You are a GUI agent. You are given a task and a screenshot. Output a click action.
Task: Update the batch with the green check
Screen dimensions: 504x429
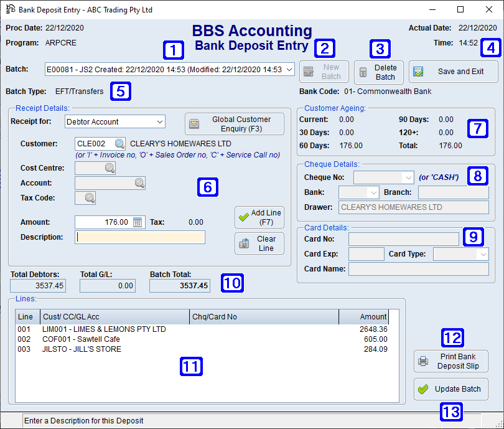tap(450, 389)
